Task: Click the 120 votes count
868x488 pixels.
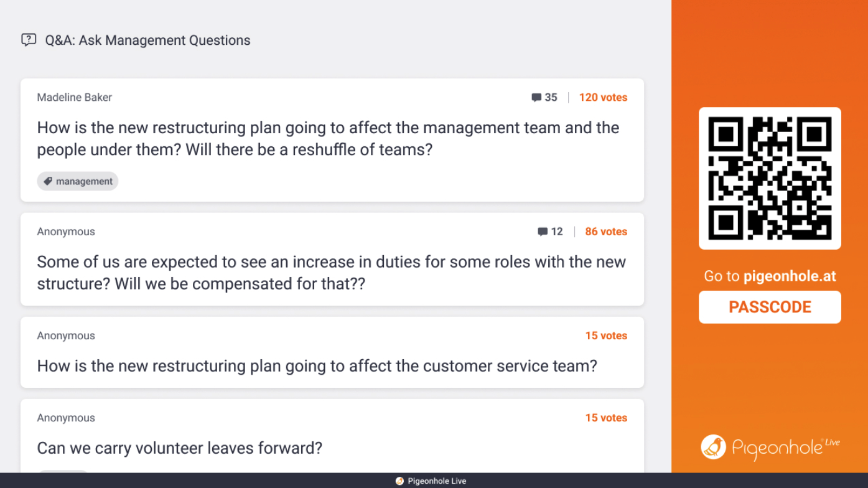Action: tap(603, 98)
